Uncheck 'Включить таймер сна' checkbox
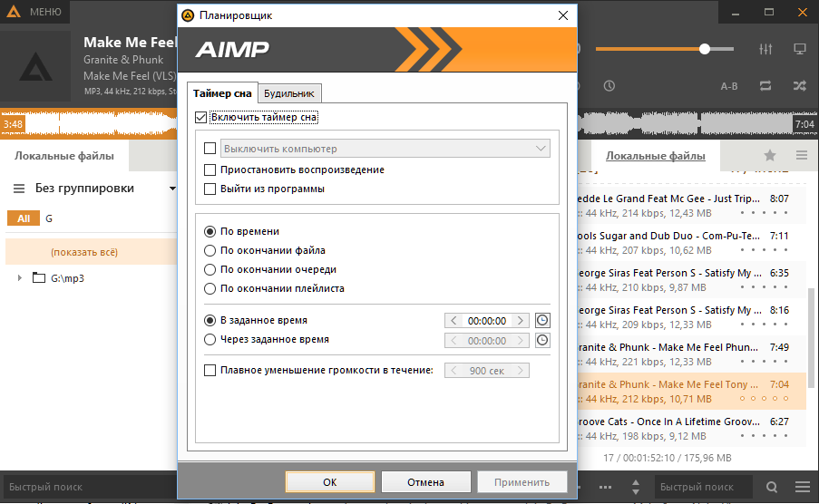The width and height of the screenshot is (819, 504). (x=201, y=117)
